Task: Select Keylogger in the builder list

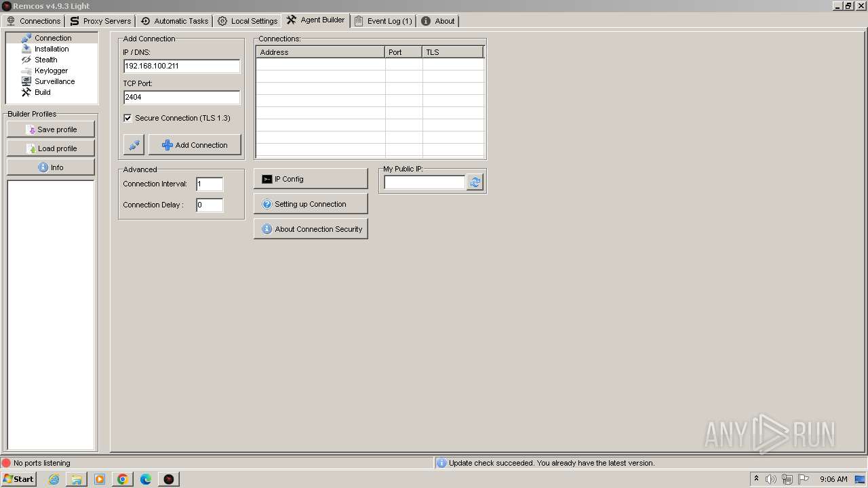Action: [51, 70]
